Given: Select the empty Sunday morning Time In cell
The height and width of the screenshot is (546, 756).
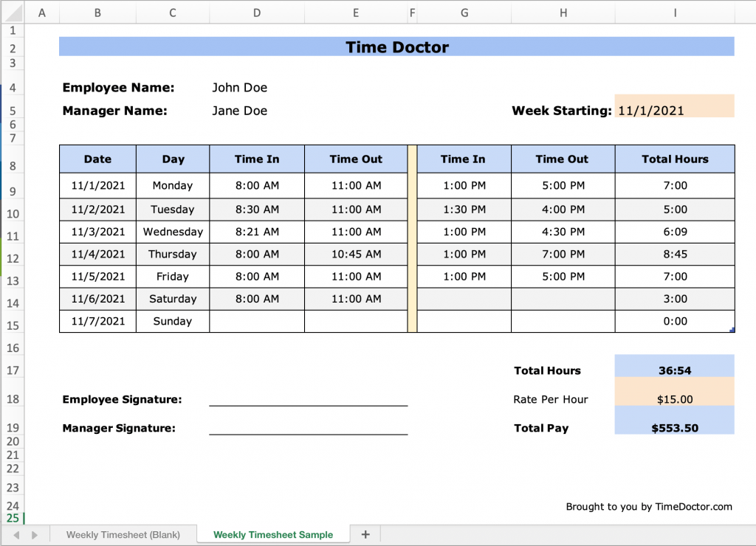Looking at the screenshot, I should (257, 321).
